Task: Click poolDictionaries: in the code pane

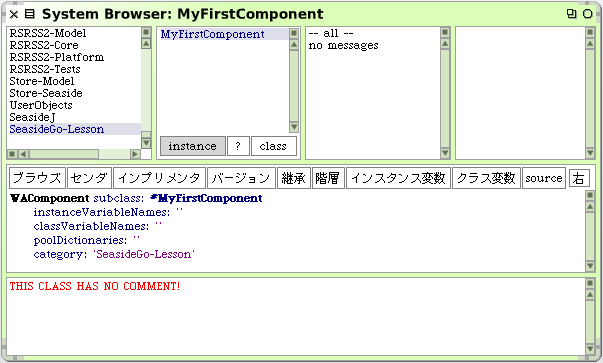Action: click(80, 240)
